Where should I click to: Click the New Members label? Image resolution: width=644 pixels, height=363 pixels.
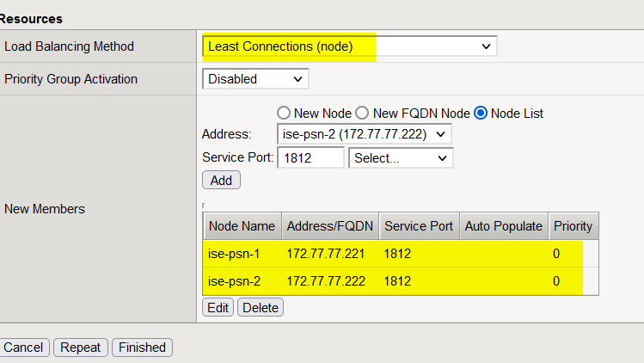pos(45,209)
